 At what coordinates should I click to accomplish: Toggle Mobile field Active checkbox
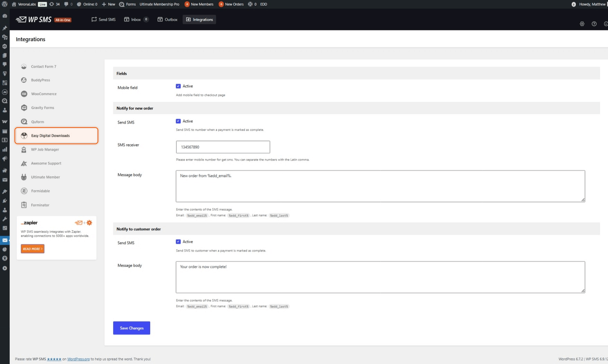pyautogui.click(x=178, y=86)
